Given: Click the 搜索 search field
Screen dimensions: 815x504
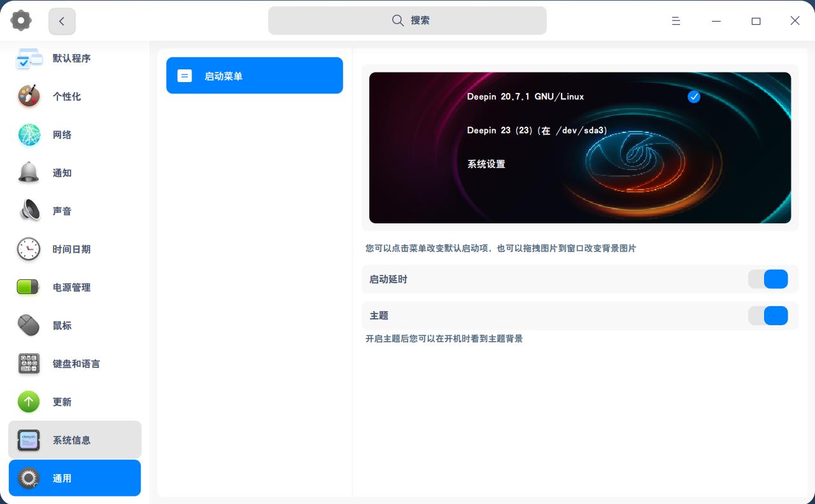Looking at the screenshot, I should tap(407, 20).
